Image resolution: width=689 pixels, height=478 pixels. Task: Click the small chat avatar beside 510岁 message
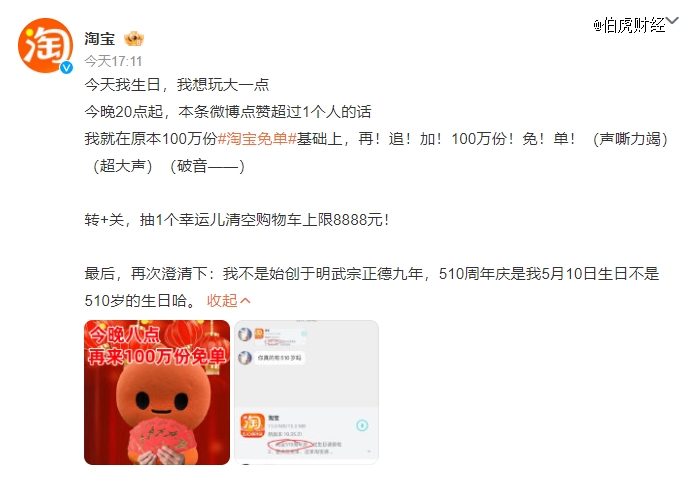(x=245, y=358)
